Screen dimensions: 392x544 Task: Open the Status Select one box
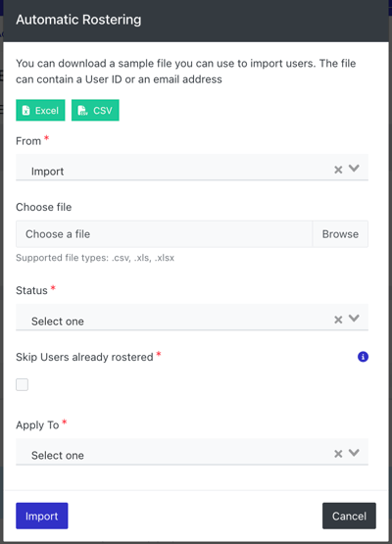pos(192,318)
